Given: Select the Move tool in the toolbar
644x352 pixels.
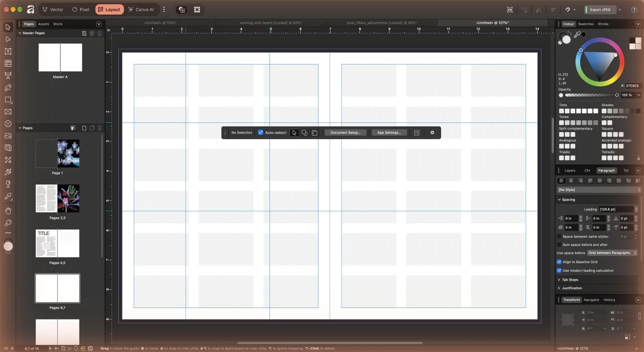Looking at the screenshot, I should (x=8, y=27).
